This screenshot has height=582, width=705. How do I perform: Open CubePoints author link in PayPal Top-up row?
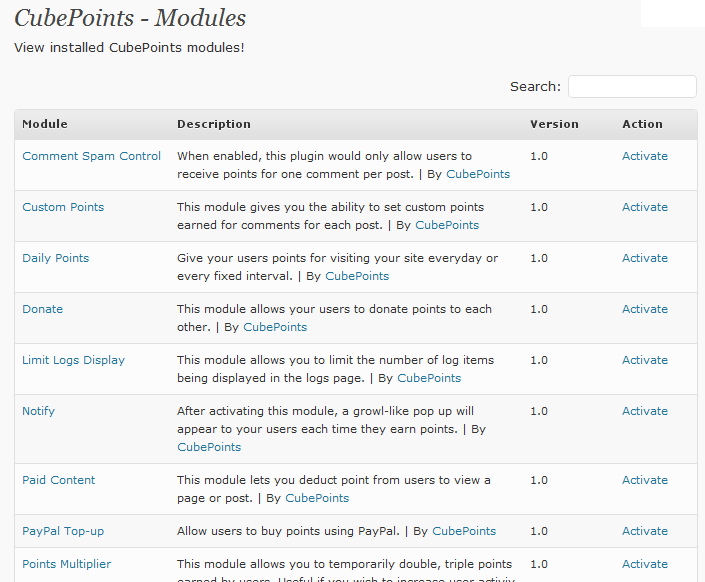pos(464,531)
